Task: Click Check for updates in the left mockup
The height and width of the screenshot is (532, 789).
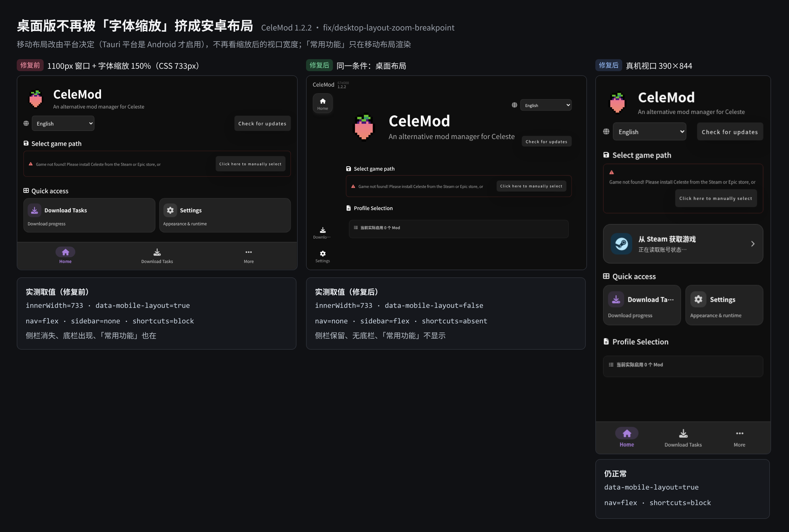Action: [262, 123]
